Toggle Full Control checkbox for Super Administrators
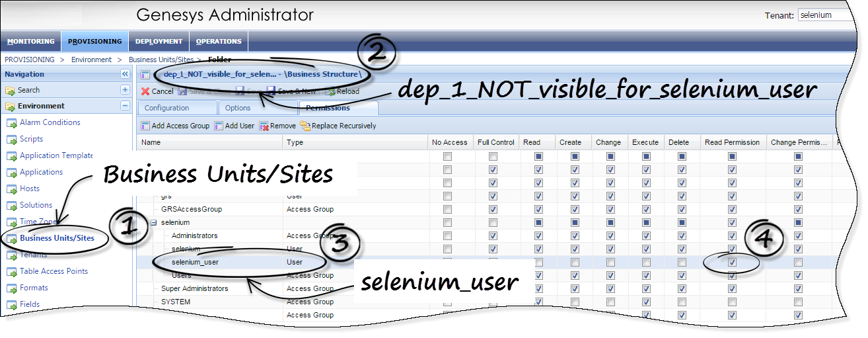Image resolution: width=868 pixels, height=338 pixels. pos(493,289)
